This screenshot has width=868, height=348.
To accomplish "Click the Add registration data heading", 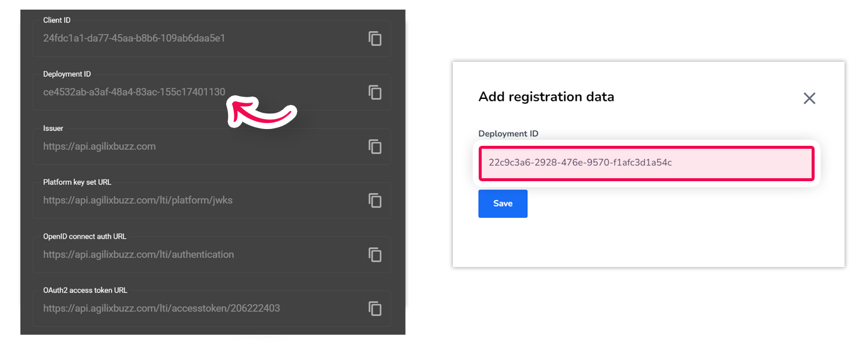I will point(546,97).
